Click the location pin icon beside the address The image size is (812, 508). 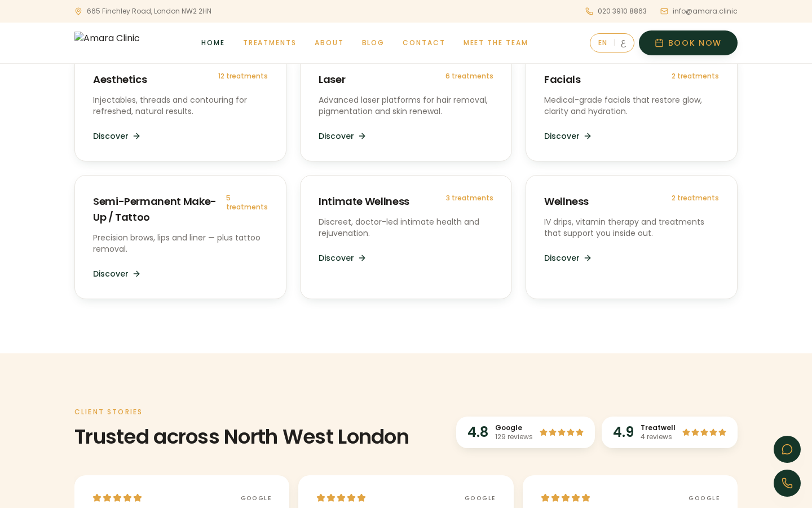point(78,11)
